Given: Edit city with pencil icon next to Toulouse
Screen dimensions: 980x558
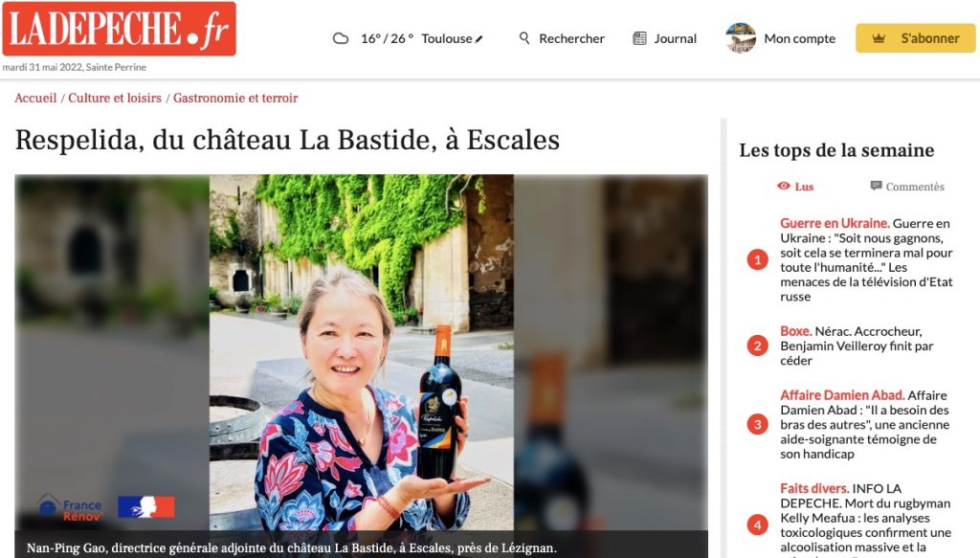Looking at the screenshot, I should pyautogui.click(x=479, y=38).
